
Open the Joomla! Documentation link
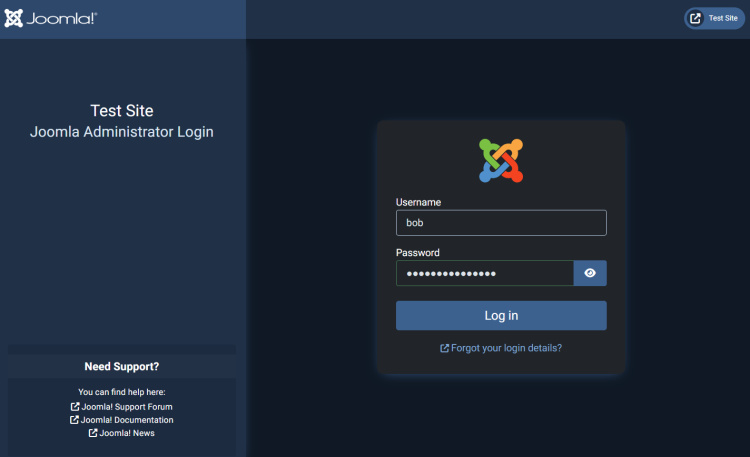(127, 420)
